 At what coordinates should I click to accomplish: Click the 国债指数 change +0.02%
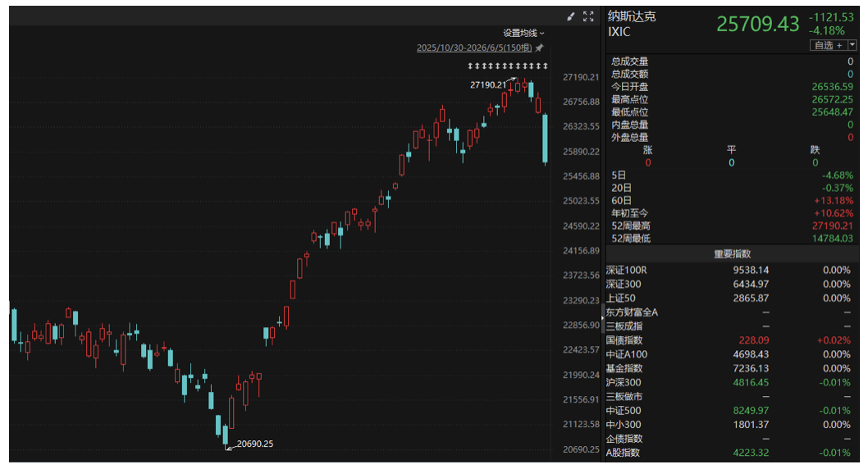pyautogui.click(x=834, y=340)
